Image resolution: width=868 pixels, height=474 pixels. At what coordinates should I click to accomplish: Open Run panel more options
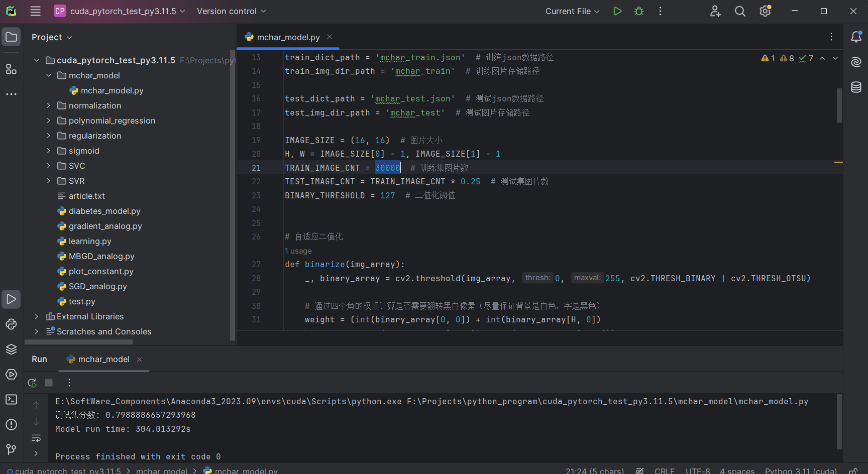(x=69, y=383)
